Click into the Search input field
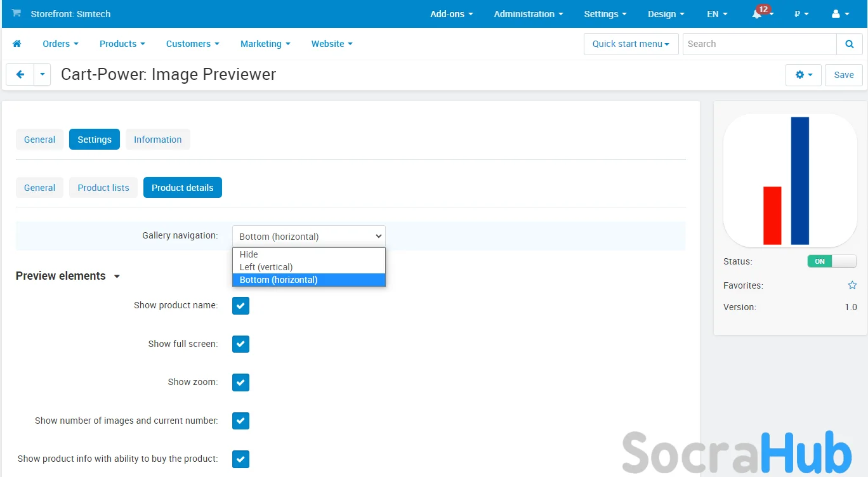Image resolution: width=868 pixels, height=477 pixels. (x=759, y=44)
